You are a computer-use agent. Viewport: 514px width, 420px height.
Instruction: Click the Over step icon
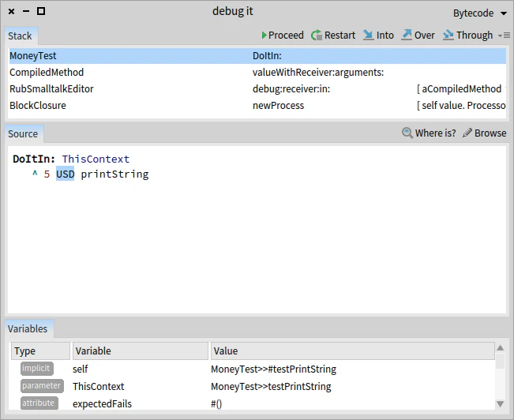[x=407, y=35]
